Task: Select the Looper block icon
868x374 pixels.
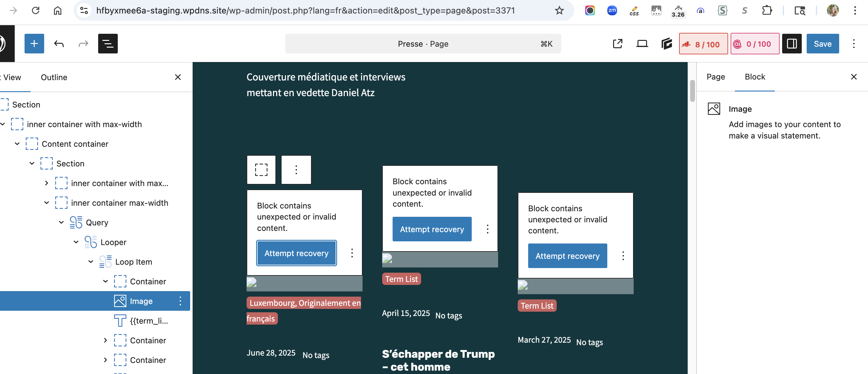Action: pyautogui.click(x=91, y=242)
